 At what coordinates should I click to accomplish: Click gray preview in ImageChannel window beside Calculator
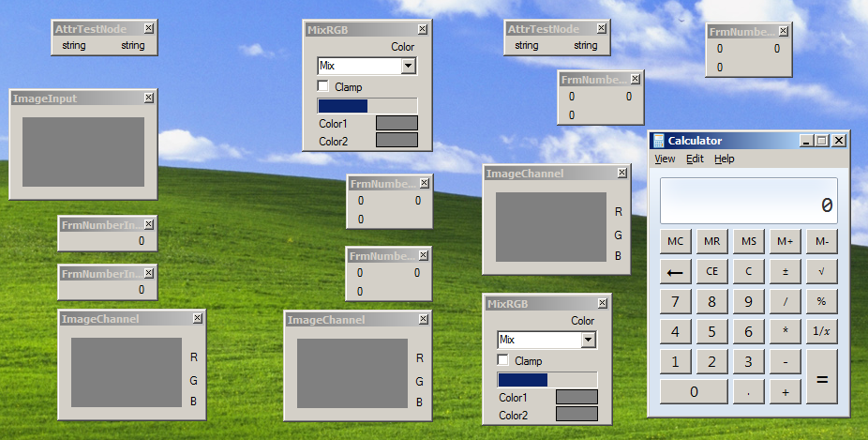(x=551, y=227)
